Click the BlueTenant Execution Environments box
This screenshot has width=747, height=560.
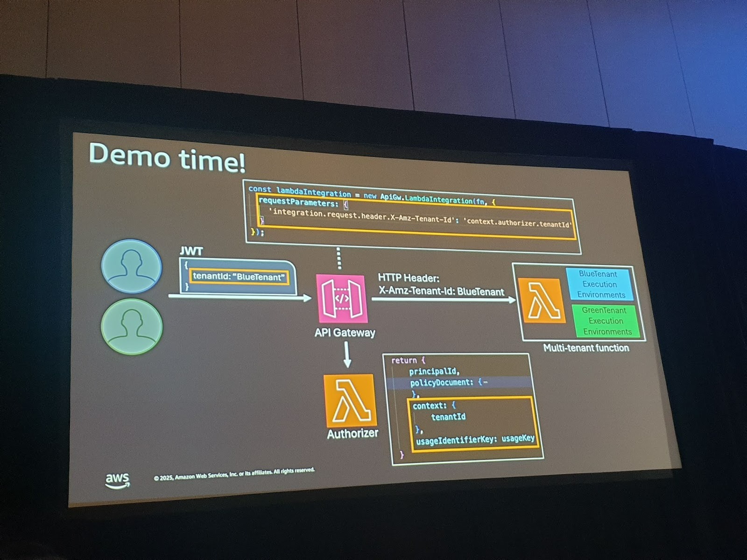tap(599, 284)
